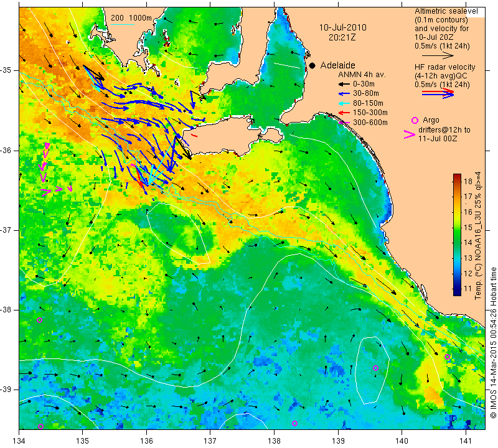Click the 'Adelaide' city label

coord(337,65)
